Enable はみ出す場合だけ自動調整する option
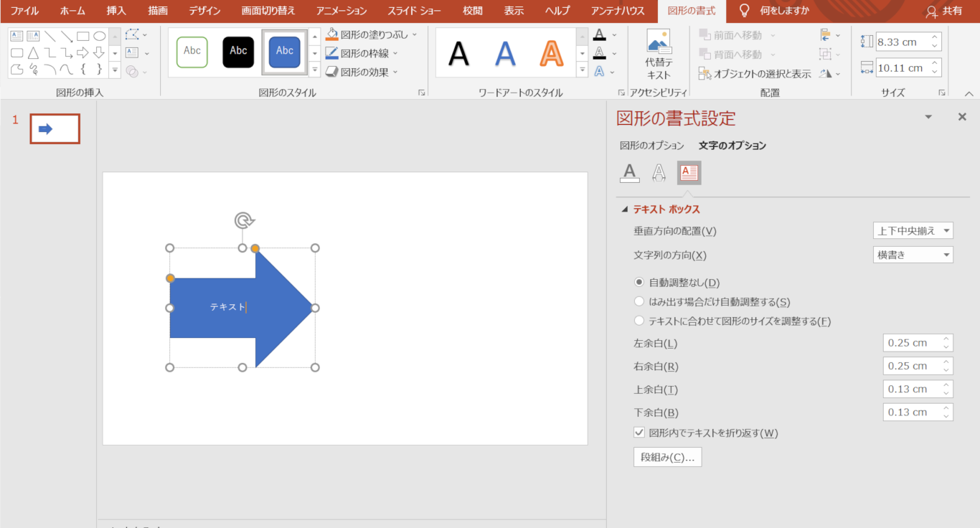980x528 pixels. [x=639, y=301]
